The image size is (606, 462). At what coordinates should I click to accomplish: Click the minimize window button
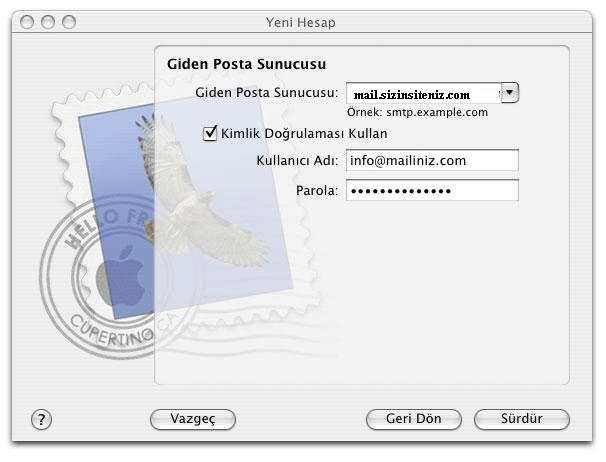point(48,22)
